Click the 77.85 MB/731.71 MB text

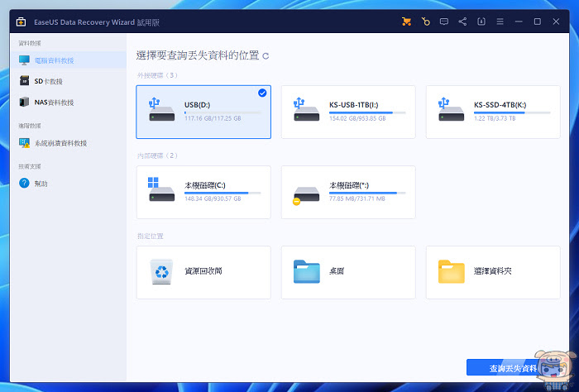(357, 198)
